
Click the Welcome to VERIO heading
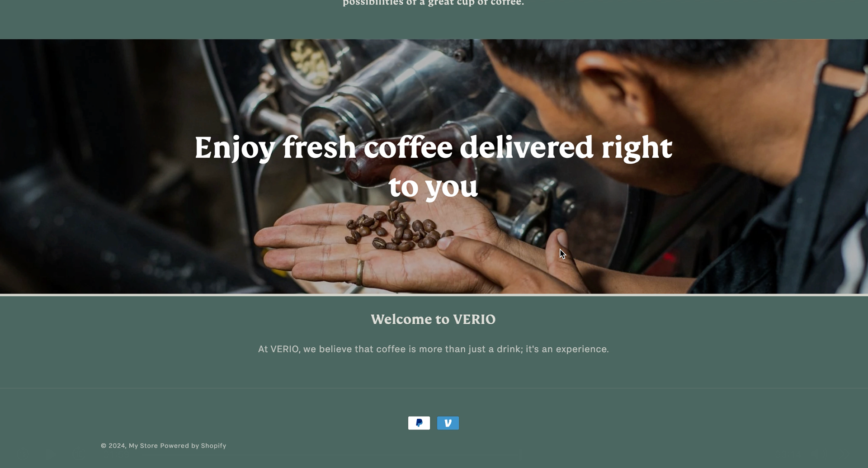click(433, 319)
